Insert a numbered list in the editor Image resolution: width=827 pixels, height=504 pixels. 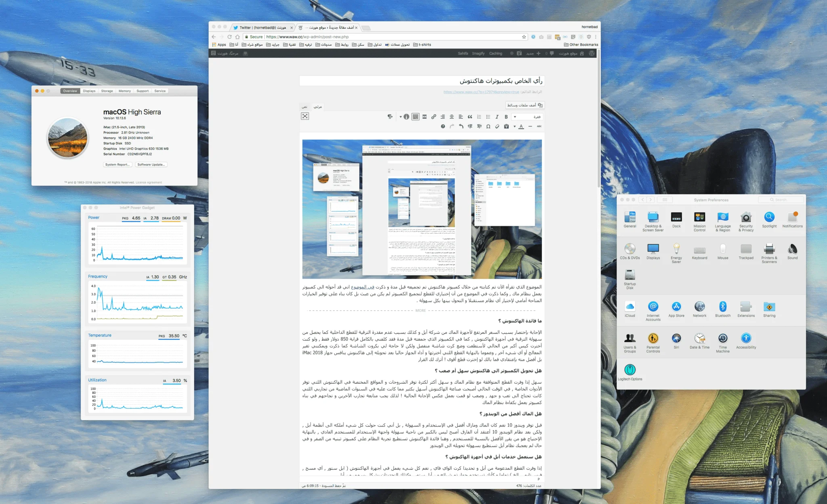pyautogui.click(x=479, y=117)
